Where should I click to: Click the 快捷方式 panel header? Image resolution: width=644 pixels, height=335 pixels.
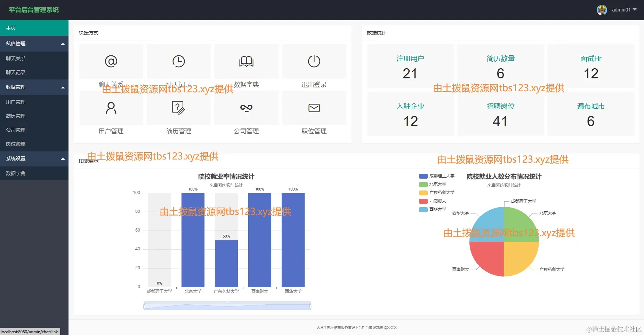point(89,33)
